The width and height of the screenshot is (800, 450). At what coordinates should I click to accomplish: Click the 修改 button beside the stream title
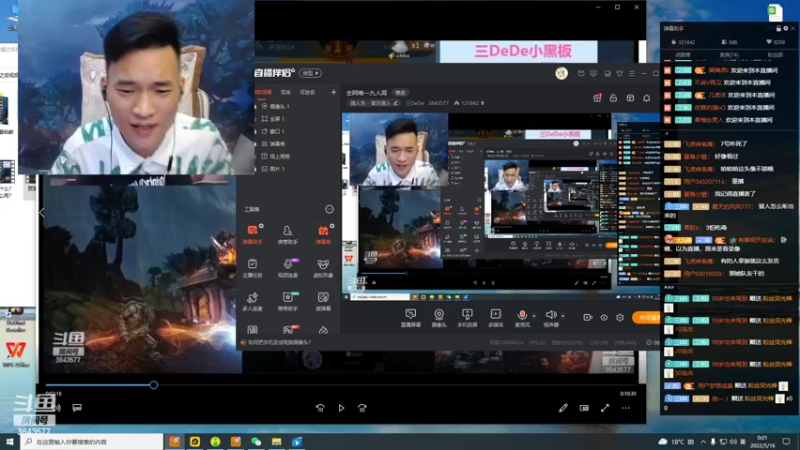[x=400, y=93]
